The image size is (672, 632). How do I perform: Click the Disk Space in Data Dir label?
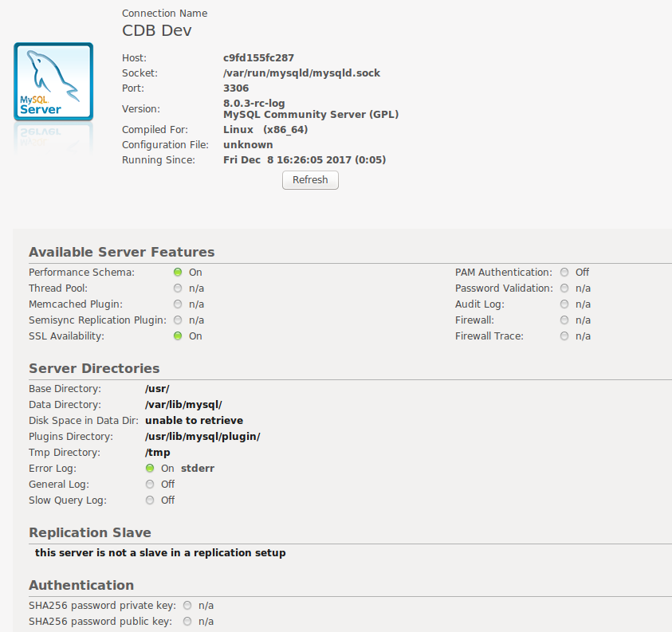coord(84,420)
